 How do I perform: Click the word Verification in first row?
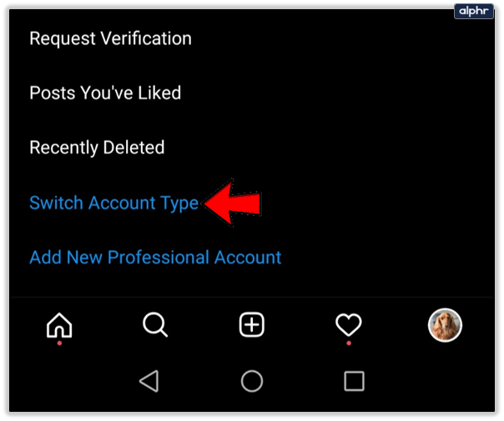(x=146, y=38)
